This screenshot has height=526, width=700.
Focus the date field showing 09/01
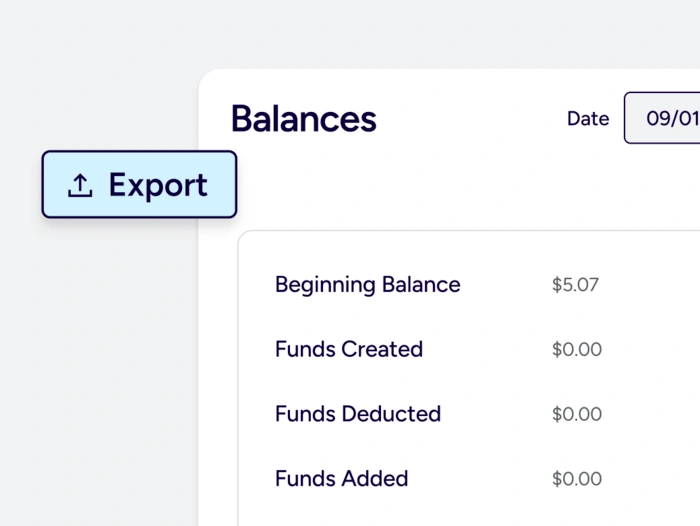(x=665, y=119)
